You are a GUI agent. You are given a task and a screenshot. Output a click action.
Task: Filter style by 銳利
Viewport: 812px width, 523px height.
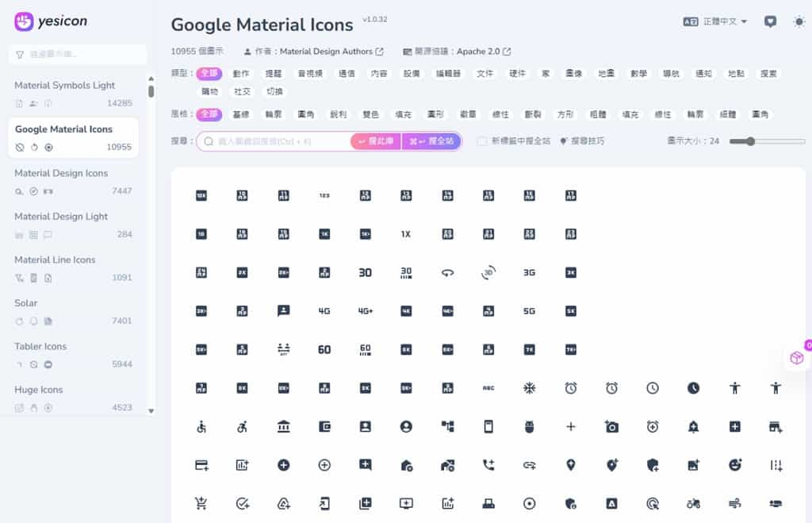338,114
